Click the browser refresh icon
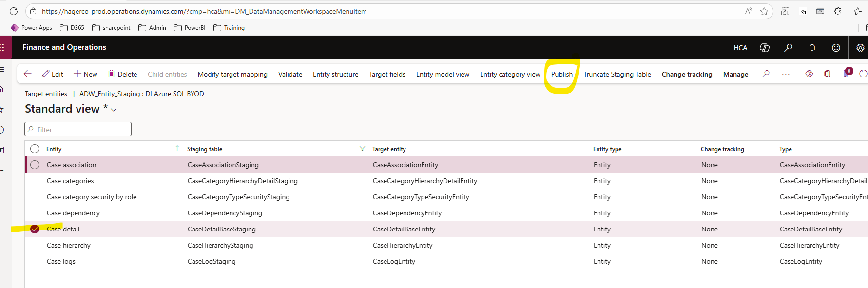Image resolution: width=868 pixels, height=288 pixels. tap(14, 11)
